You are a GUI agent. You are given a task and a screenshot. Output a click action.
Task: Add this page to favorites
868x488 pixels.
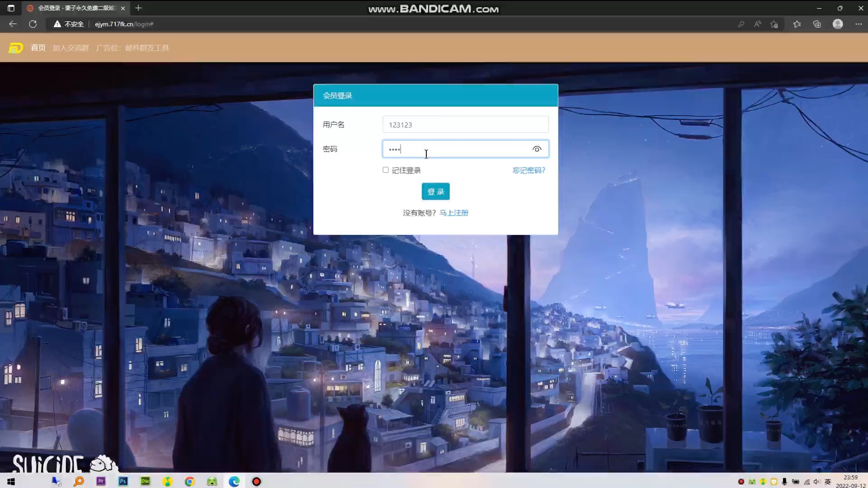pos(774,24)
